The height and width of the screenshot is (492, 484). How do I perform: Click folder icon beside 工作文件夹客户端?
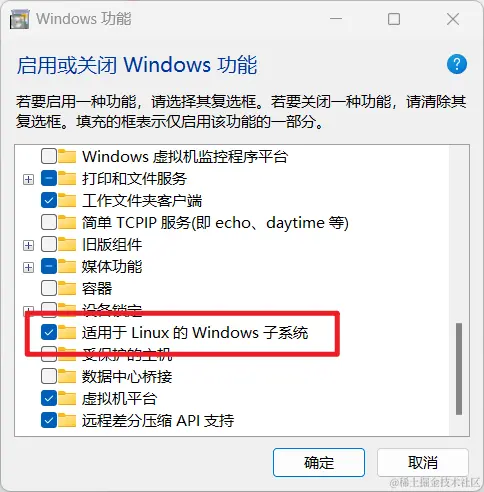pyautogui.click(x=67, y=200)
